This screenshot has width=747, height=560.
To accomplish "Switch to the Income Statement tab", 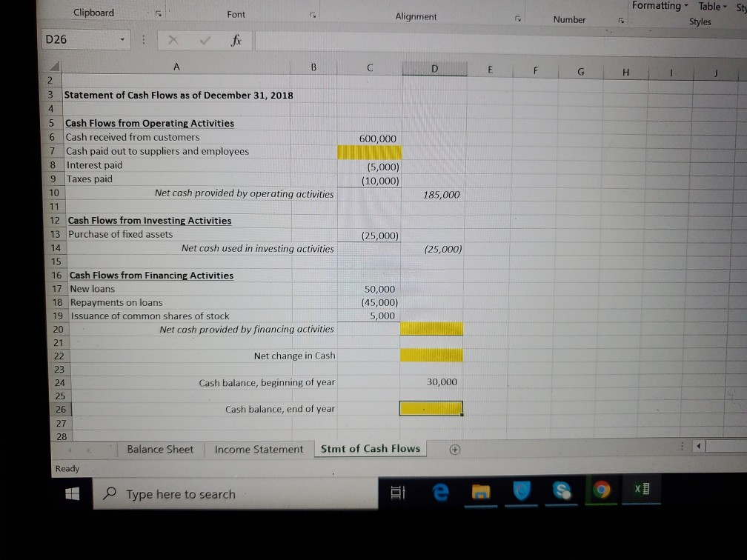I will point(259,449).
